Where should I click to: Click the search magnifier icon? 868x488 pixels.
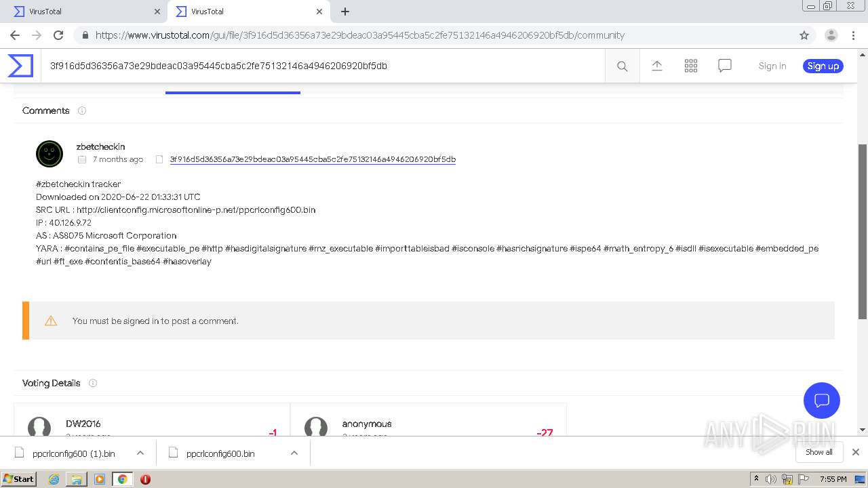622,66
